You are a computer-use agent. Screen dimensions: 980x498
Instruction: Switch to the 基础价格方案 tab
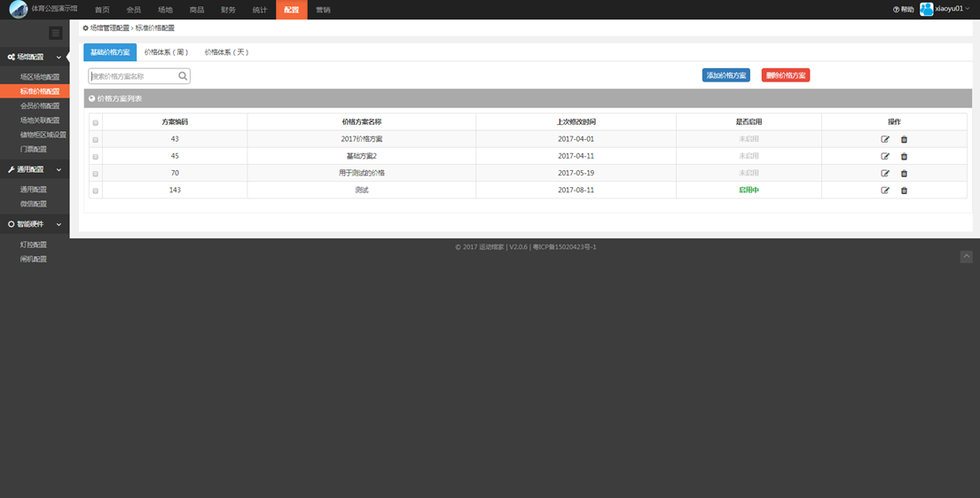(110, 52)
